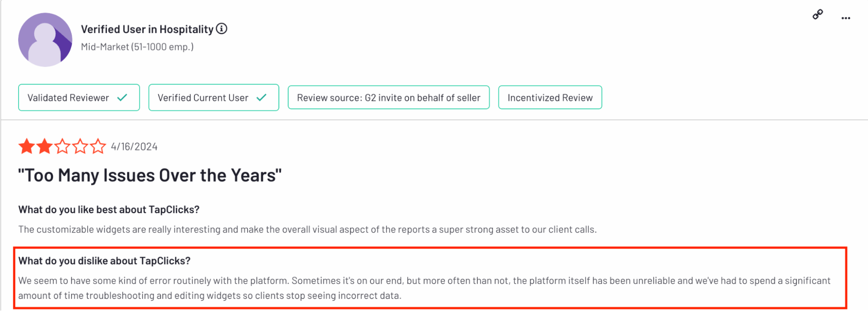Open the Review source: G2 invite entry
The height and width of the screenshot is (311, 868).
click(388, 97)
